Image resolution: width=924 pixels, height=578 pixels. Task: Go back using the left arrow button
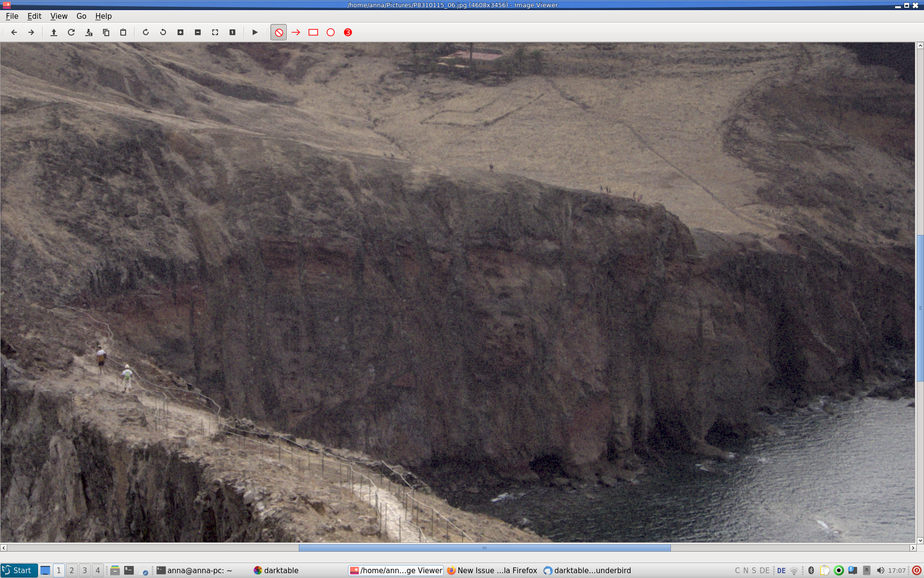[x=13, y=32]
